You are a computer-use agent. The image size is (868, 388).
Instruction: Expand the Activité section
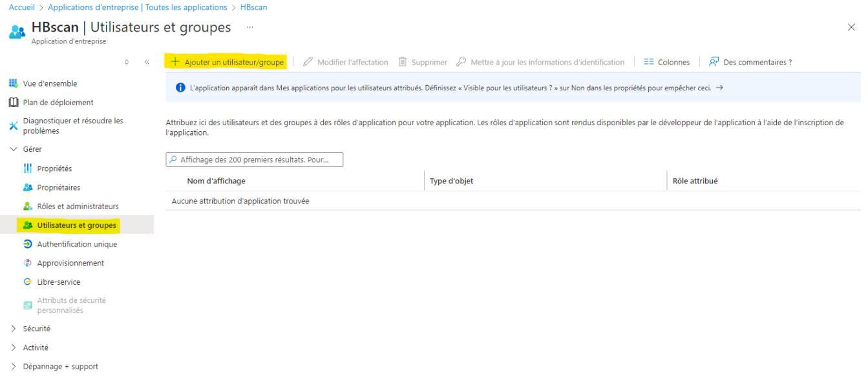tap(14, 347)
